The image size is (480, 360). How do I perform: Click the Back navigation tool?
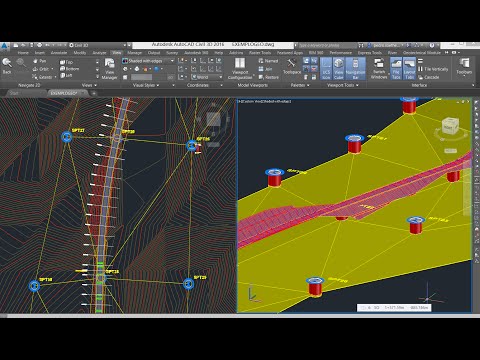pos(7,66)
